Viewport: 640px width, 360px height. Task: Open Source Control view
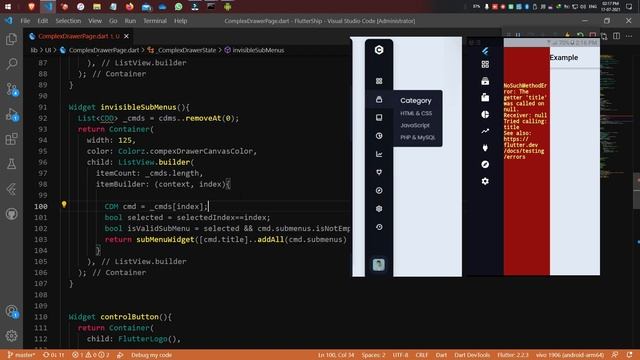[x=11, y=89]
